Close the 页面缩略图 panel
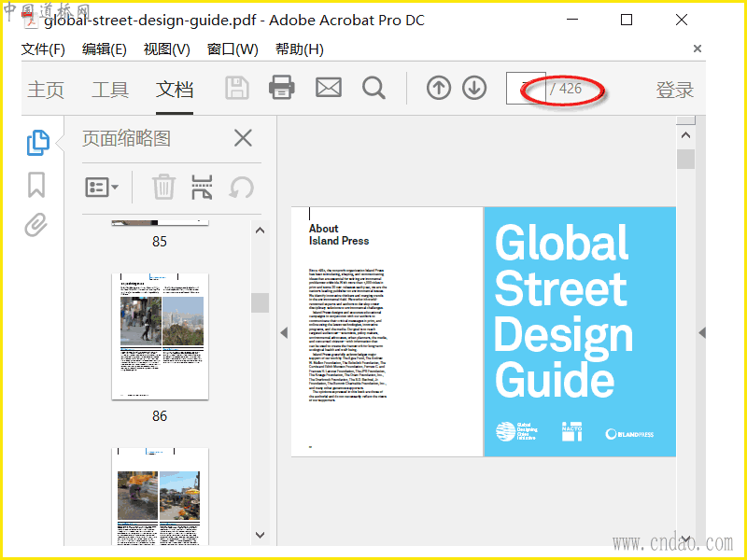 (x=243, y=138)
